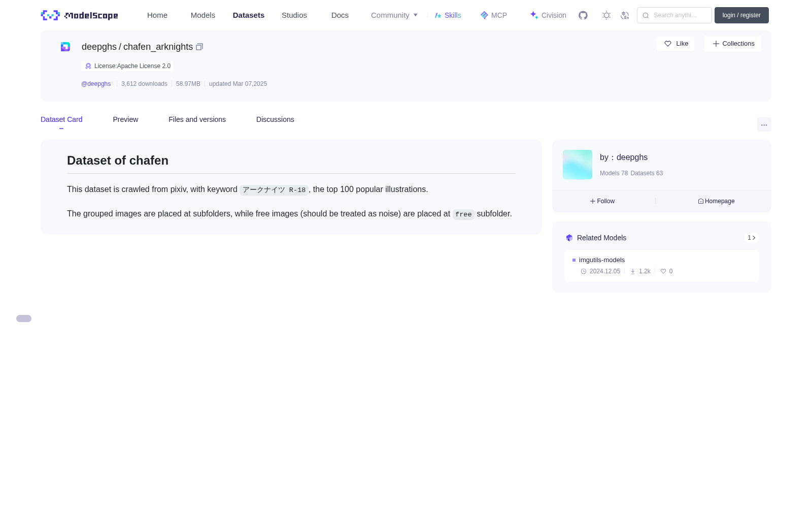Viewport: 812px width, 508px height.
Task: Click the floating pill handle at left
Action: click(24, 319)
